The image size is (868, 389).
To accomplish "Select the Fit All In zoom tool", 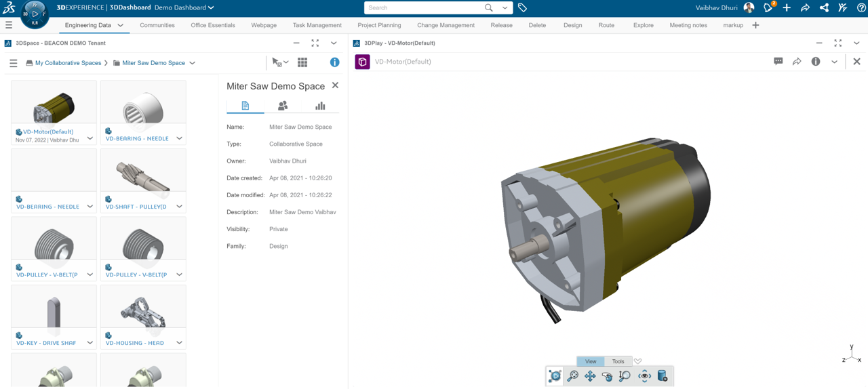I will [x=573, y=376].
